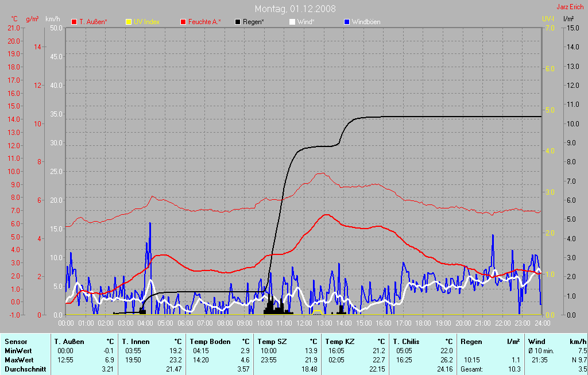
Task: Select the chart title Montag, 01.12.2008
Action: point(295,9)
